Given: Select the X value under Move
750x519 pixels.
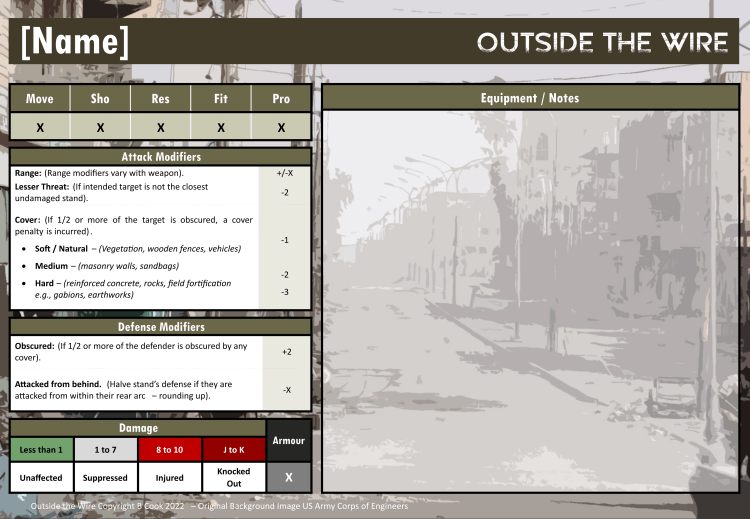Looking at the screenshot, I should pyautogui.click(x=40, y=128).
